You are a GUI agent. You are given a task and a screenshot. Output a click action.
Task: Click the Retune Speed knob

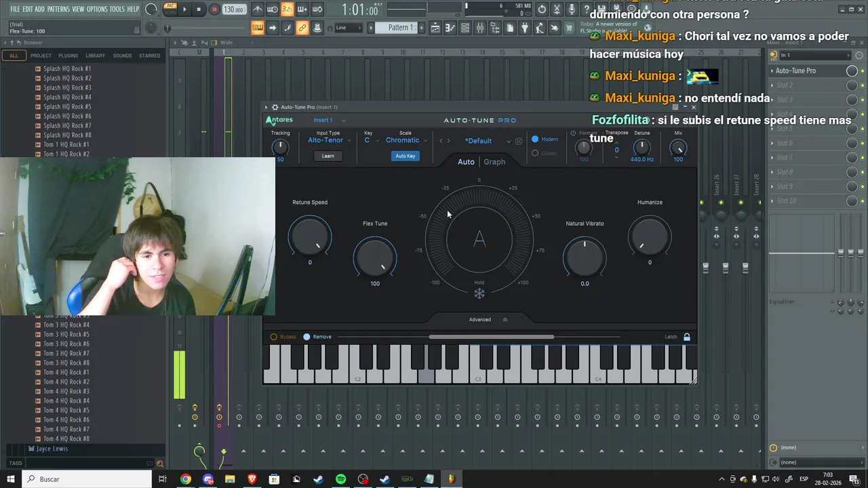pyautogui.click(x=310, y=237)
